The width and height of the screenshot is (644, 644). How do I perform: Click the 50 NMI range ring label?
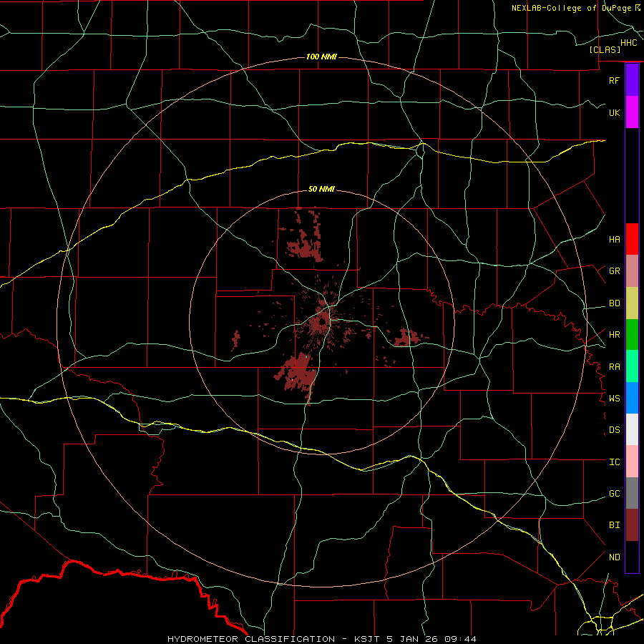[321, 189]
